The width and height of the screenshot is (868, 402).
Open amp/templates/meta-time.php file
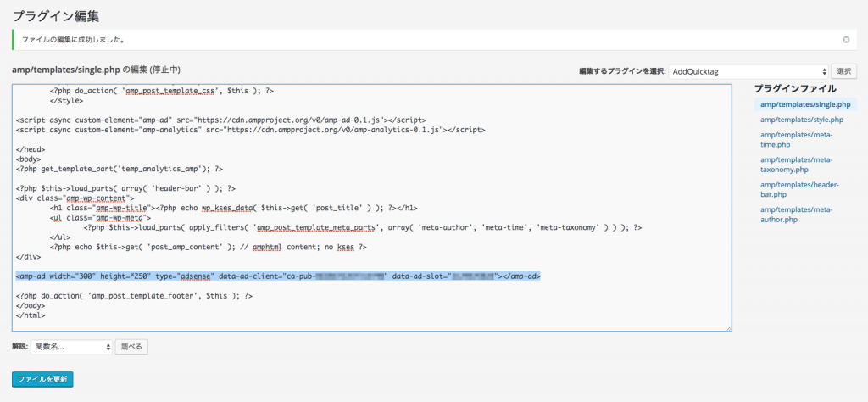[796, 140]
